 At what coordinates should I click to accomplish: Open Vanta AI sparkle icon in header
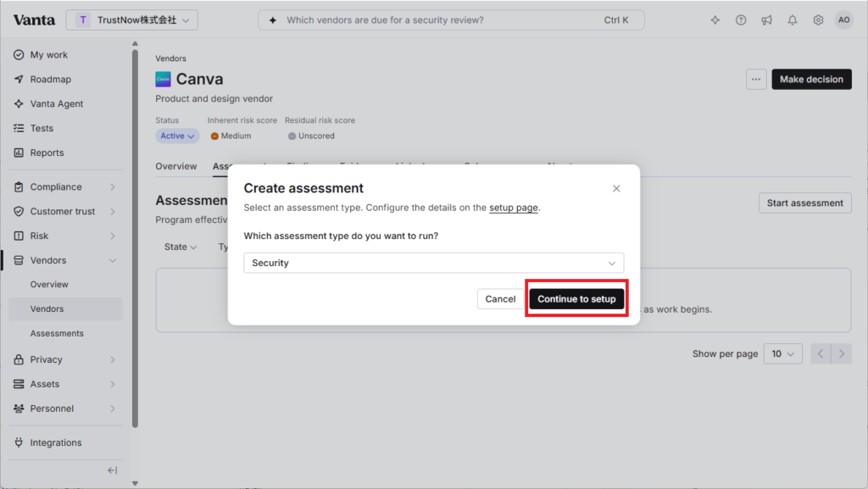(x=715, y=19)
